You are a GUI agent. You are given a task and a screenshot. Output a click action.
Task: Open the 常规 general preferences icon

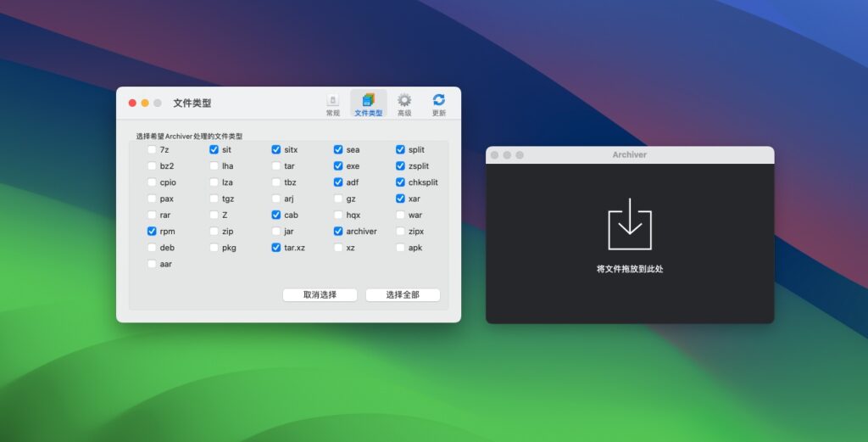332,104
